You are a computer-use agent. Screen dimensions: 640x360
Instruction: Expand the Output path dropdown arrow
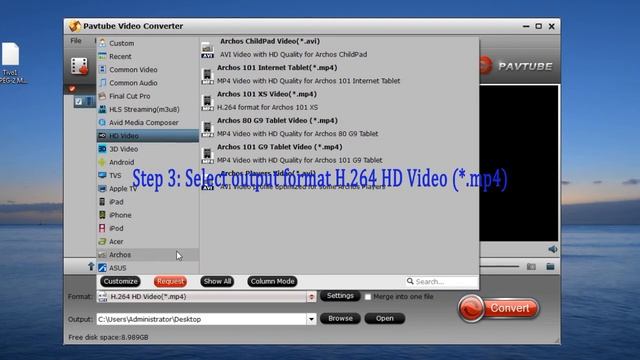pyautogui.click(x=311, y=319)
